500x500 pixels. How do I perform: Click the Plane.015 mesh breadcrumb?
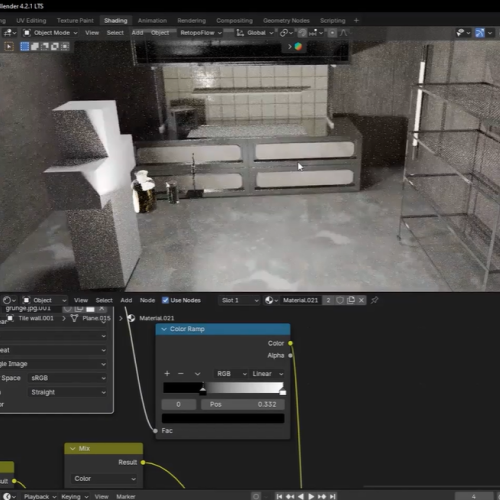(x=91, y=318)
